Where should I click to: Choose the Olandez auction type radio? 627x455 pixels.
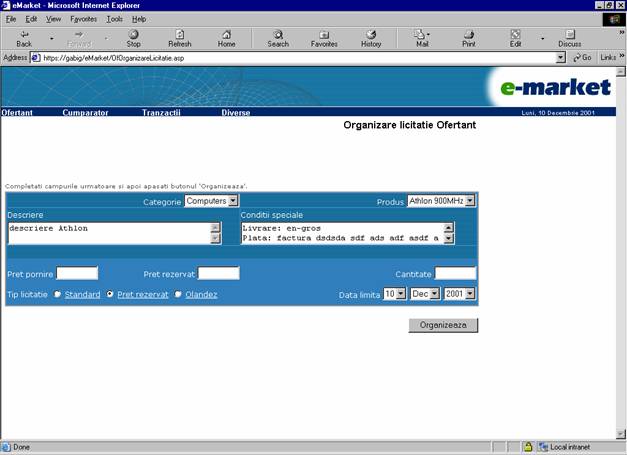pos(178,294)
